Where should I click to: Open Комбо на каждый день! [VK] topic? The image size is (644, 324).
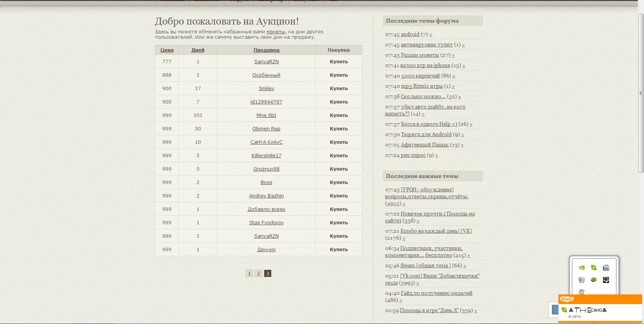436,231
